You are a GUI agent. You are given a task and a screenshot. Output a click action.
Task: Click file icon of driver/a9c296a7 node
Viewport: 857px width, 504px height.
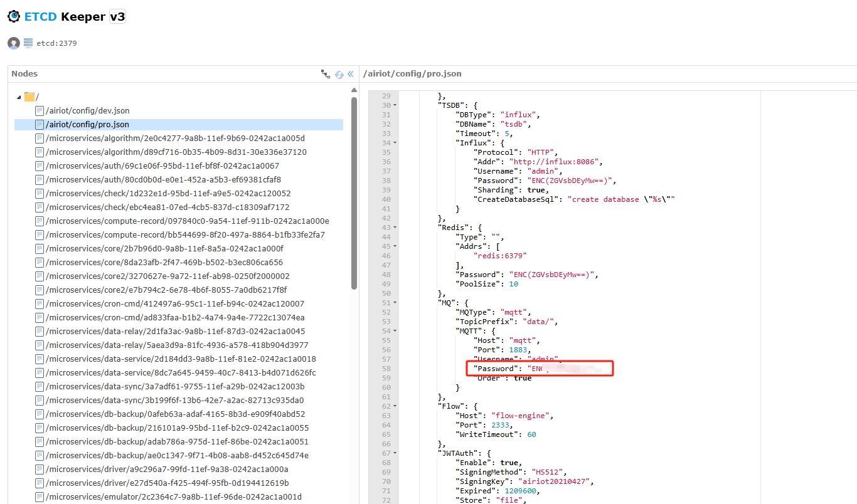[40, 470]
